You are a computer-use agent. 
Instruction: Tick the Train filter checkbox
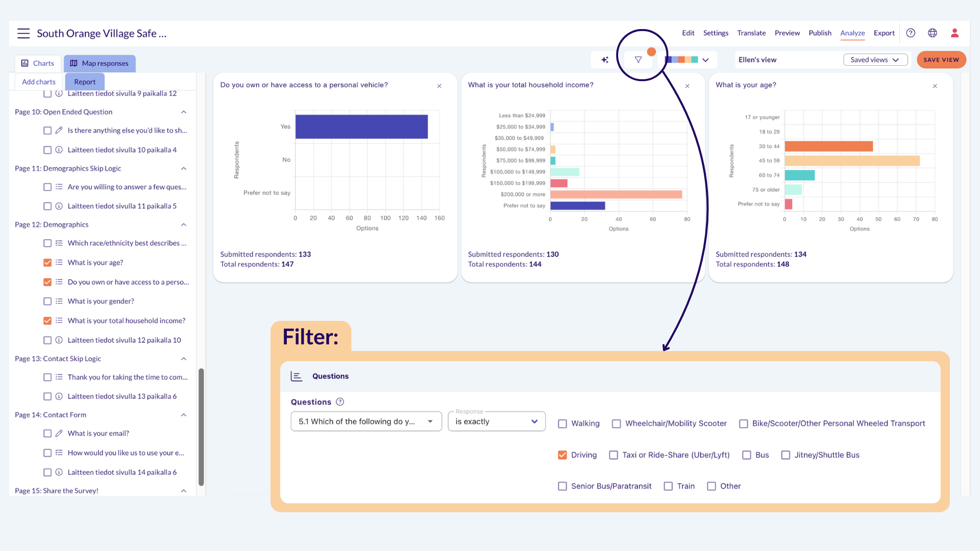coord(668,486)
